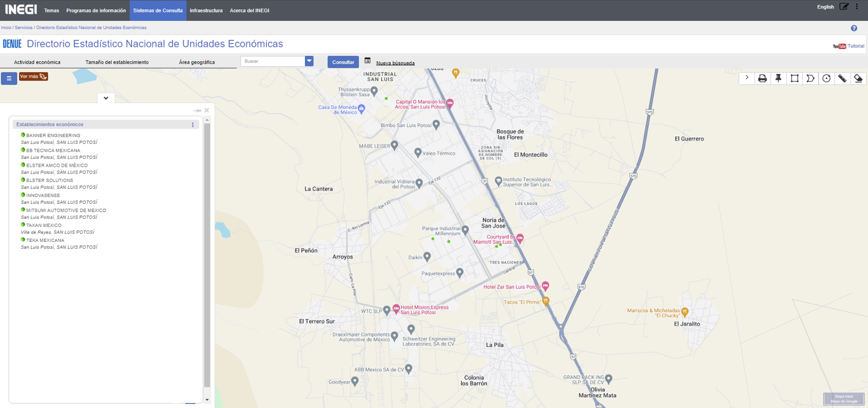Image resolution: width=868 pixels, height=408 pixels.
Task: Go to Servicios breadcrumb
Action: 24,28
